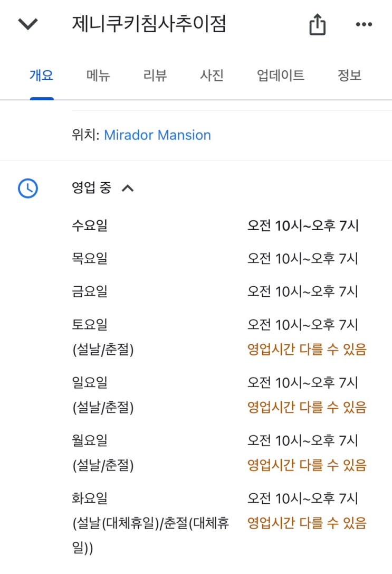
Task: Tap Sunday's 영업시간 다를 수 있음 warning
Action: (307, 407)
